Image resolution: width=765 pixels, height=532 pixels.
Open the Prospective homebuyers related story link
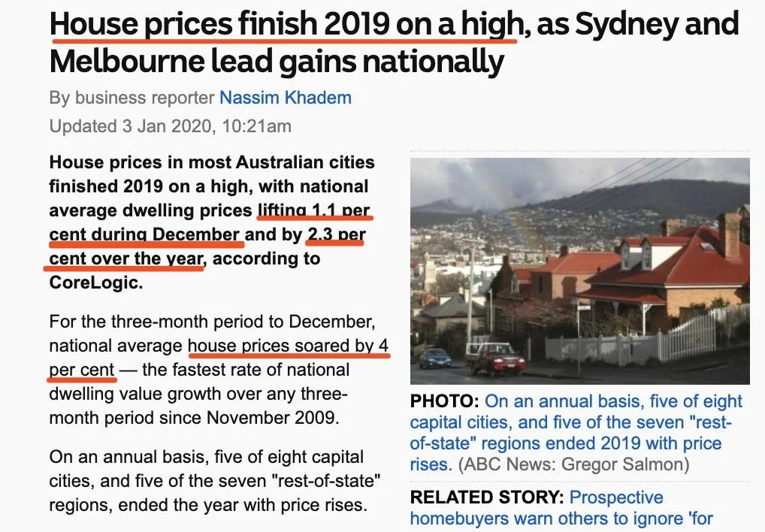tap(561, 508)
